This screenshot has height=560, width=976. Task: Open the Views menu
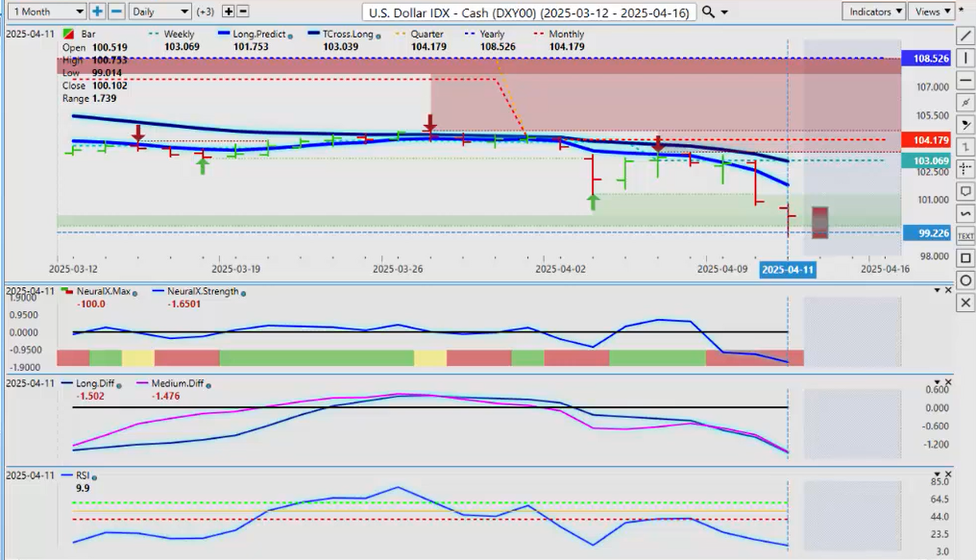pyautogui.click(x=932, y=12)
